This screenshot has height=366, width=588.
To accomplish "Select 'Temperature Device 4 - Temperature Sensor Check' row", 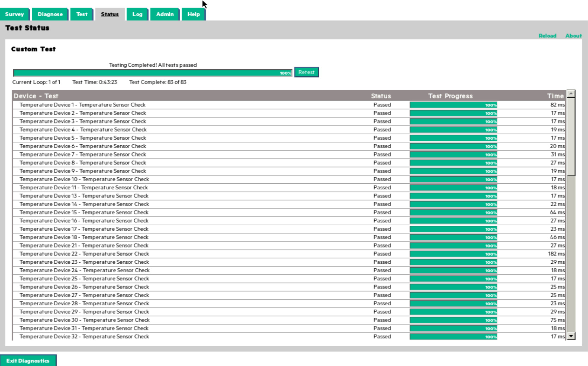I will tap(289, 130).
